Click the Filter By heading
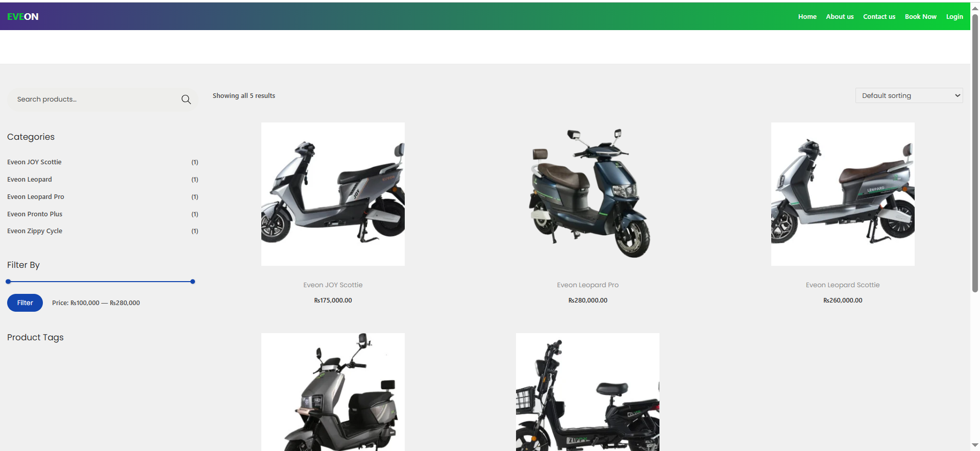980x451 pixels. [23, 265]
